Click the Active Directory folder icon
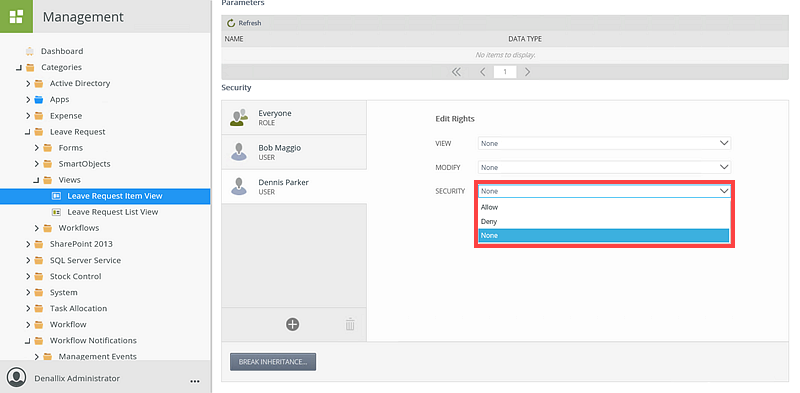800x393 pixels. [39, 83]
